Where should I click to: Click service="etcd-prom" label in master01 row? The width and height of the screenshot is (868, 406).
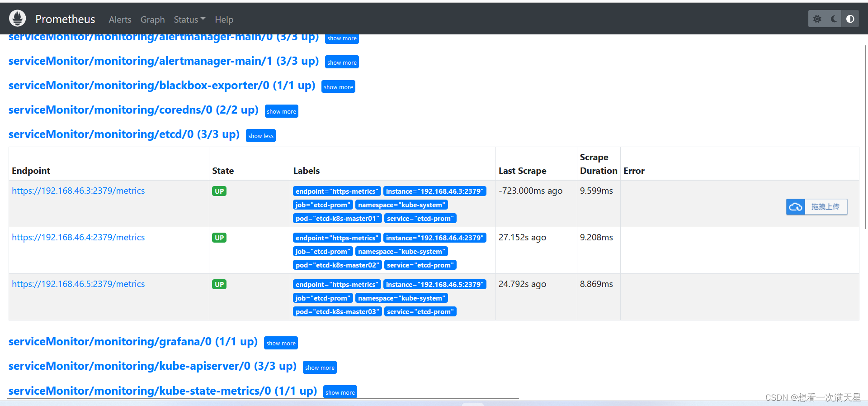(x=420, y=218)
